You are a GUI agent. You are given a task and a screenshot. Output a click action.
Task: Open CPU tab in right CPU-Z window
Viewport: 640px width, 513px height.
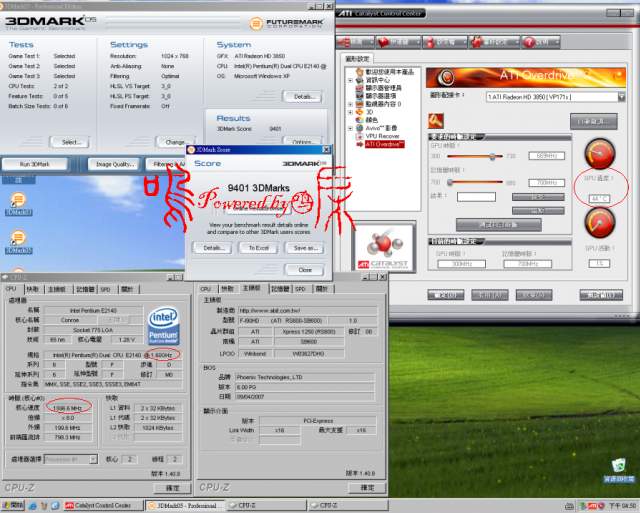tap(206, 289)
